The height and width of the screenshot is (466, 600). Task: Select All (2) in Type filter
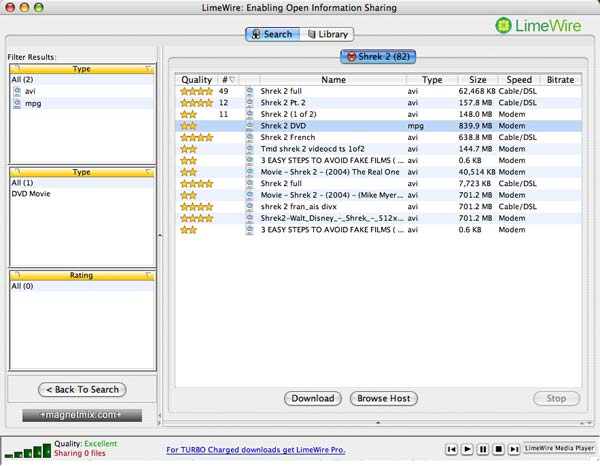coord(82,80)
